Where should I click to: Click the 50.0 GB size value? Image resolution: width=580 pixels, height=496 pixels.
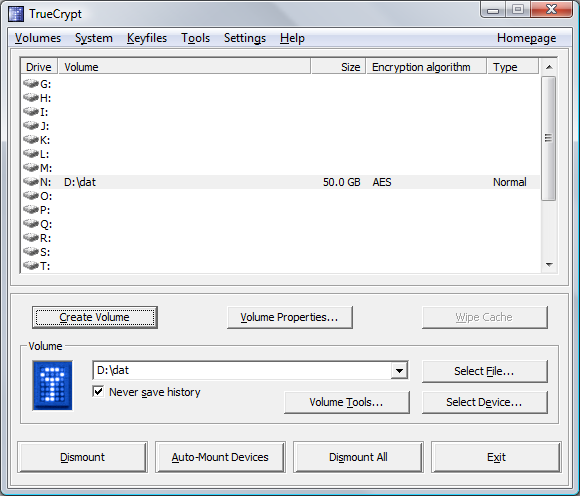click(x=341, y=182)
